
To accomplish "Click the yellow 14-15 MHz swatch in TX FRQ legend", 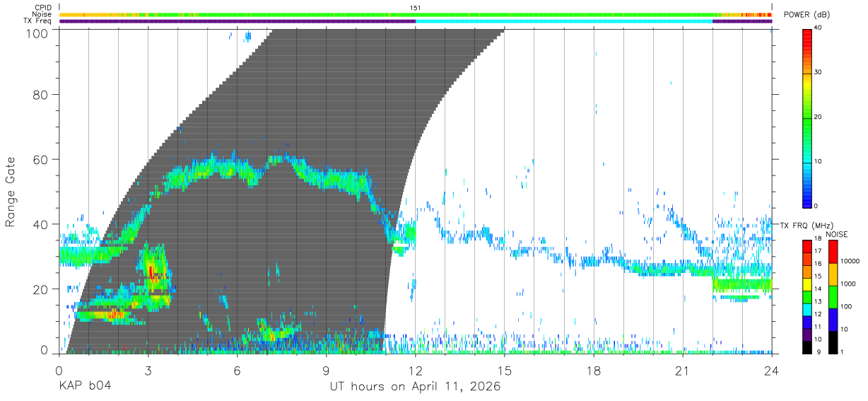I will coord(807,284).
